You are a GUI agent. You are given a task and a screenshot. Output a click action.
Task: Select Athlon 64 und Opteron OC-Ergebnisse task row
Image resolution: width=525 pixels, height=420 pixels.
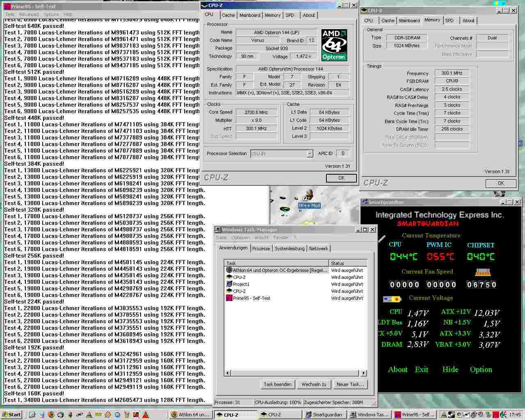tap(295, 270)
